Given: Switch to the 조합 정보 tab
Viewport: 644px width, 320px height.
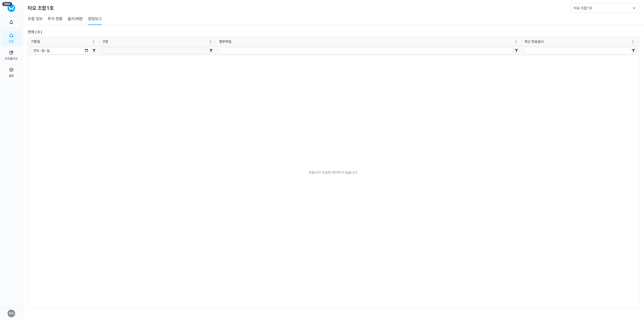Looking at the screenshot, I should [x=35, y=19].
